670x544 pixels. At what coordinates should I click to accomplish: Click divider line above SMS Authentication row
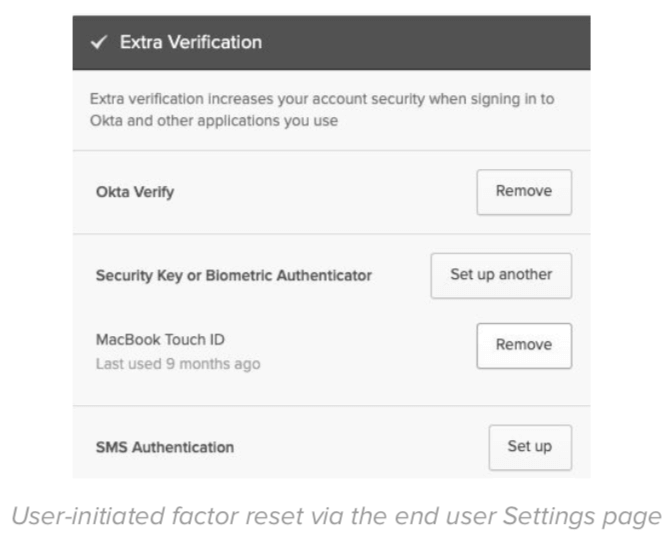point(331,406)
